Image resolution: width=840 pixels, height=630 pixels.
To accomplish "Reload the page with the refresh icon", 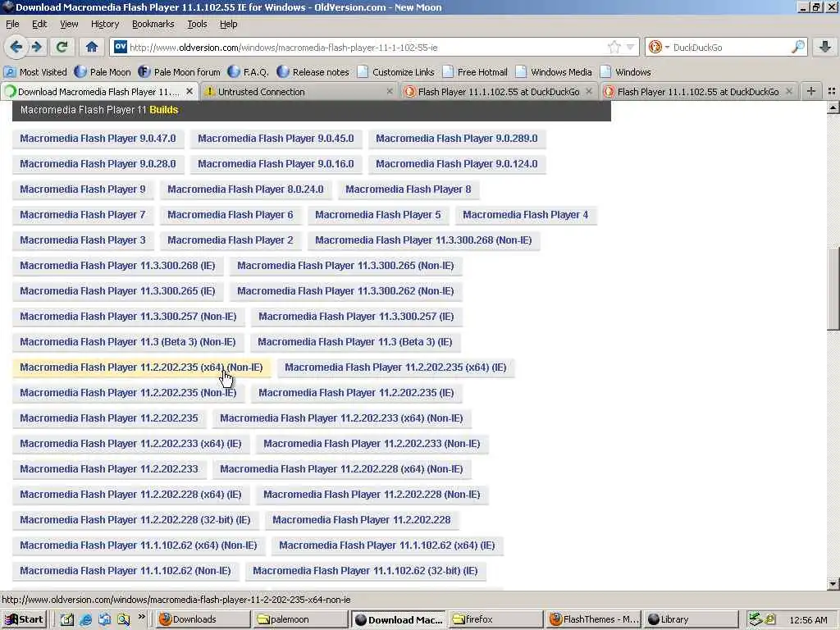I will [62, 47].
